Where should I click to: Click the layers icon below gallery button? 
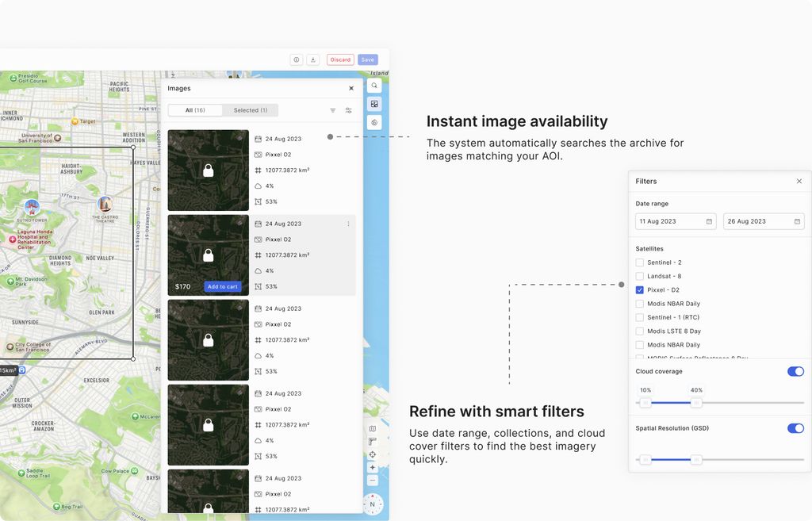coord(374,123)
